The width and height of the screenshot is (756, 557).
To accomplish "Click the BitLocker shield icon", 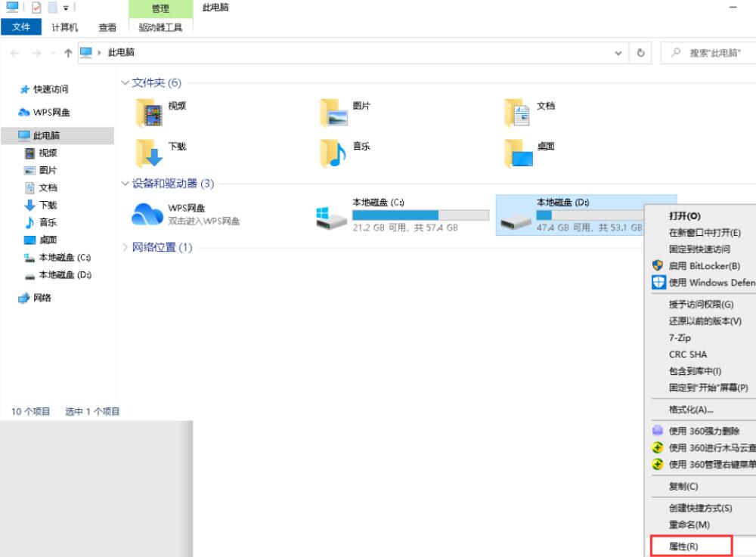I will (x=658, y=265).
